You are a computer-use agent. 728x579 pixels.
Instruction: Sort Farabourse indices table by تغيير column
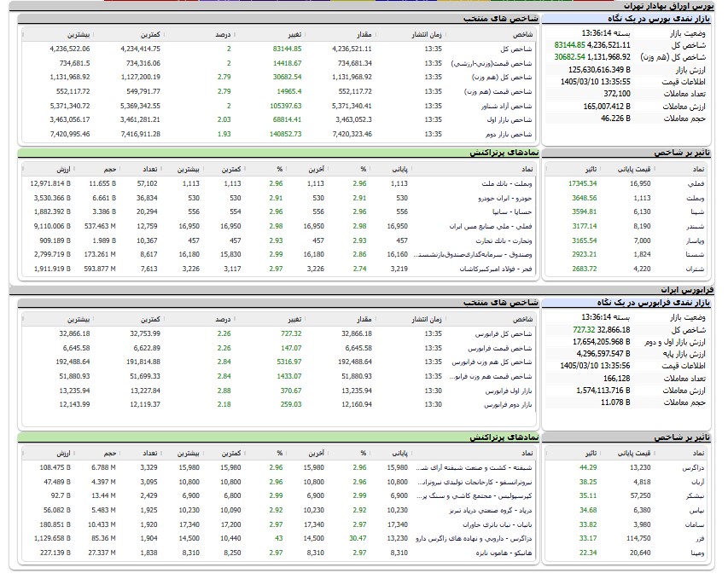pos(294,320)
